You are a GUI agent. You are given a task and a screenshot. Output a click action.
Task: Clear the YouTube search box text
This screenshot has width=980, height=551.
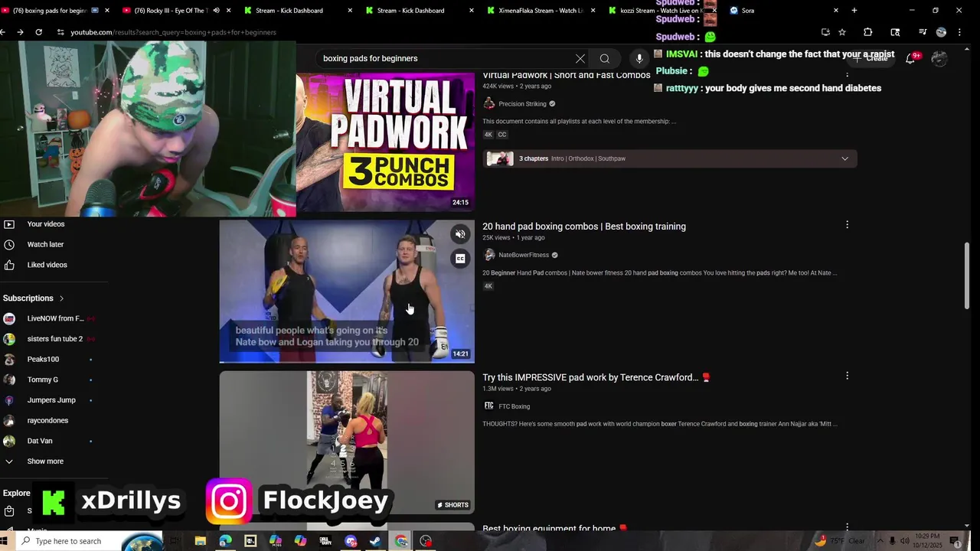click(x=580, y=58)
